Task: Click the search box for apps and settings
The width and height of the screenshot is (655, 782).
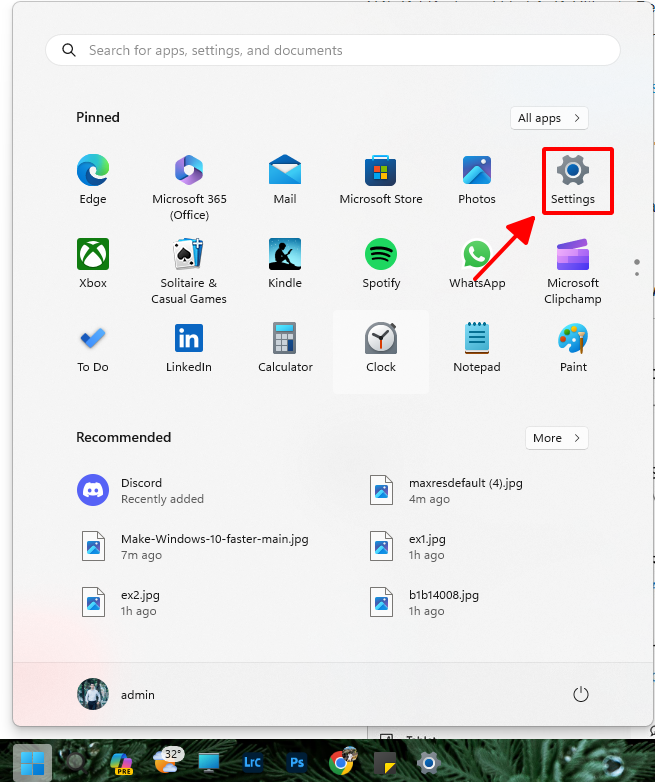Action: tap(333, 50)
